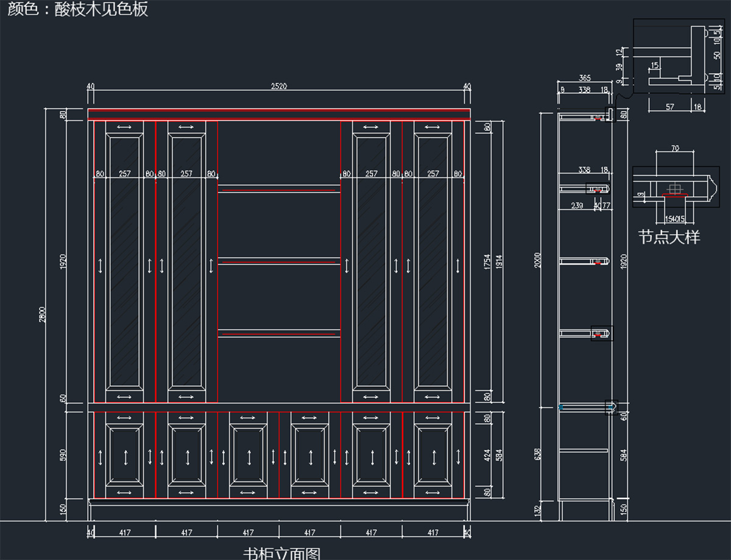Select the 365 depth dimension on side view

584,78
